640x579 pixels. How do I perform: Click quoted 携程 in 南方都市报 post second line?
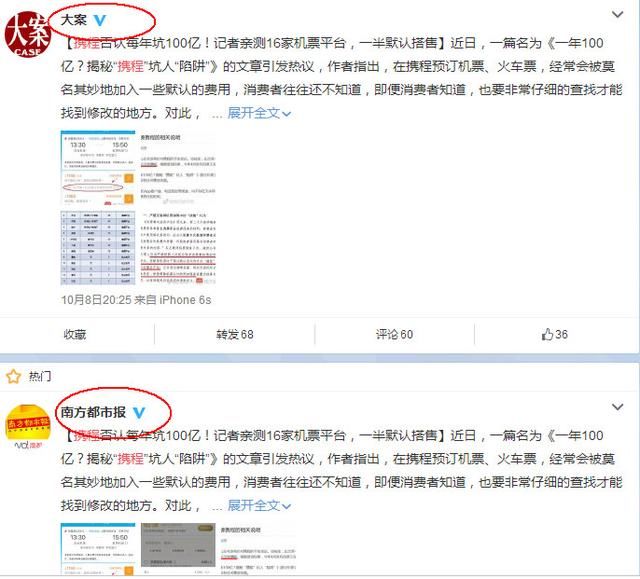[x=130, y=459]
